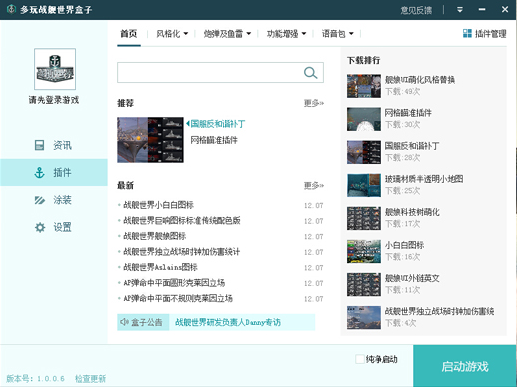Click 插件管理 text label
The width and height of the screenshot is (517, 387).
pos(490,34)
